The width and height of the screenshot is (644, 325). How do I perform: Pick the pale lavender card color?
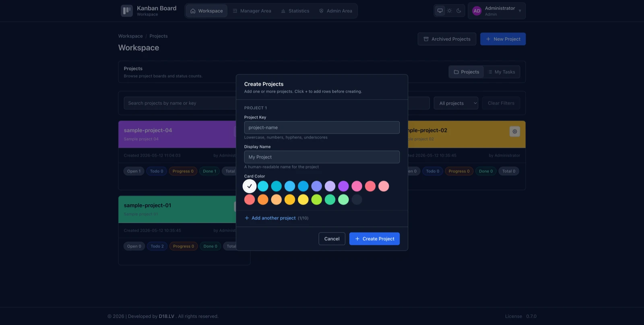click(x=330, y=186)
